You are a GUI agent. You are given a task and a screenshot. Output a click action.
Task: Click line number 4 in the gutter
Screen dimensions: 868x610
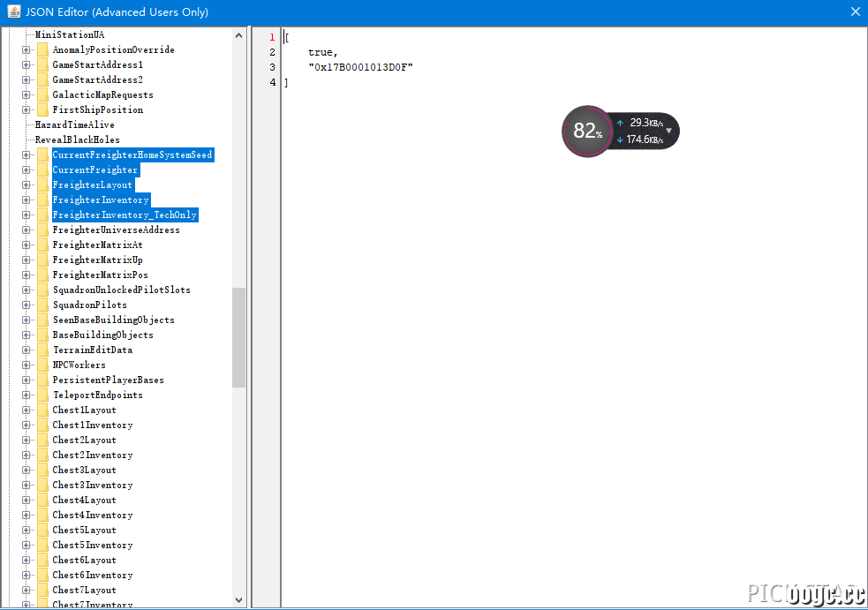(272, 82)
